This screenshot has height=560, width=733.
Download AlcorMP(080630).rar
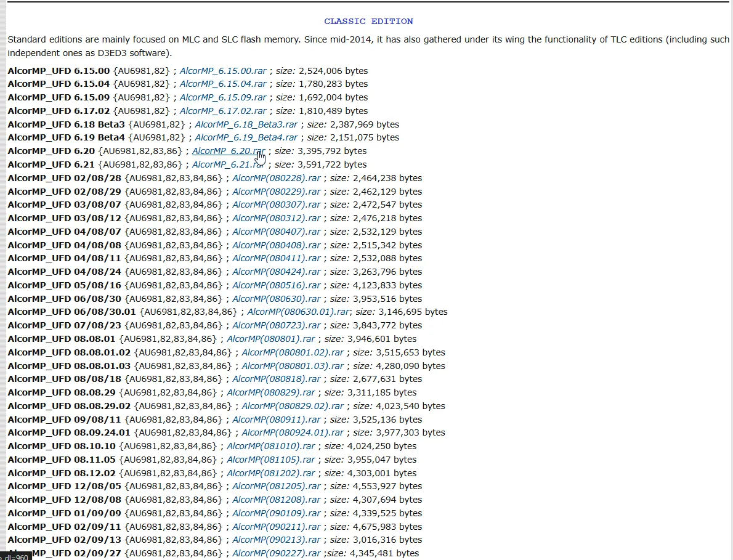tap(277, 299)
